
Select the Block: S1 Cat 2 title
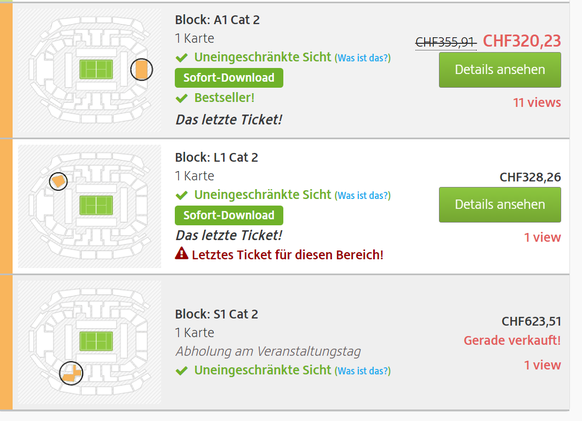click(x=217, y=314)
